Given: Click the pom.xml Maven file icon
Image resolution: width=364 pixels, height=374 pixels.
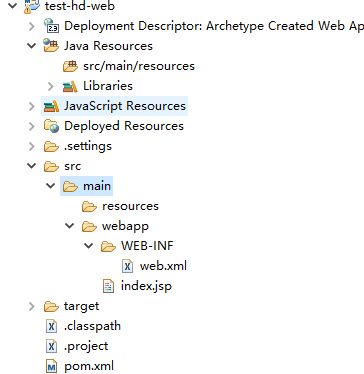Looking at the screenshot, I should point(51,366).
